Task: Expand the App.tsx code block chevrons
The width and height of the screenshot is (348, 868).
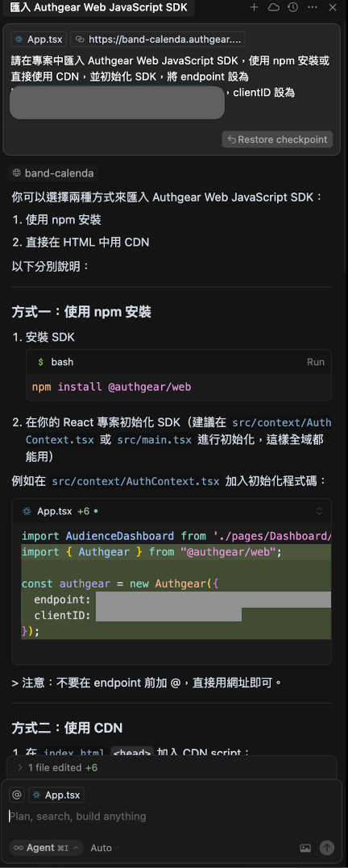Action: (319, 512)
